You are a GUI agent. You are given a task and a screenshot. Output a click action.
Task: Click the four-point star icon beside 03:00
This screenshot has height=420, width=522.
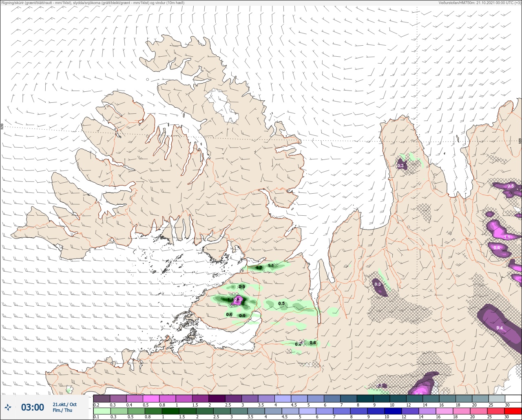click(x=8, y=407)
